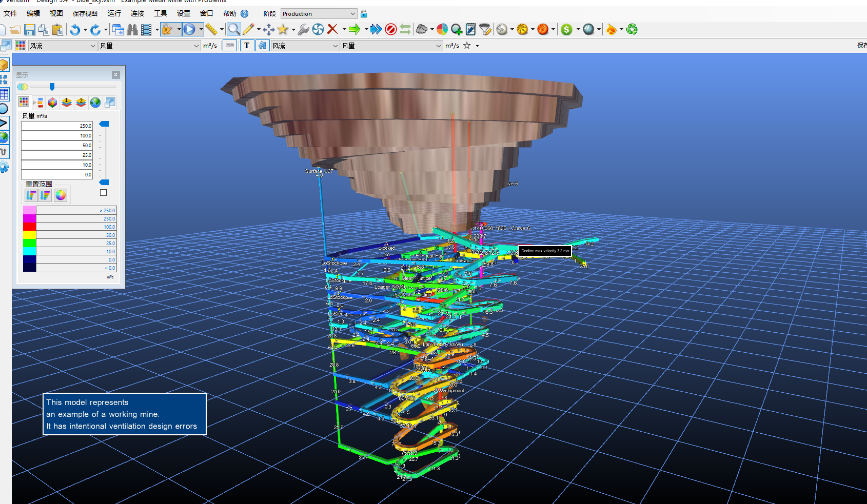
Task: Toggle the link chain button
Action: (230, 46)
